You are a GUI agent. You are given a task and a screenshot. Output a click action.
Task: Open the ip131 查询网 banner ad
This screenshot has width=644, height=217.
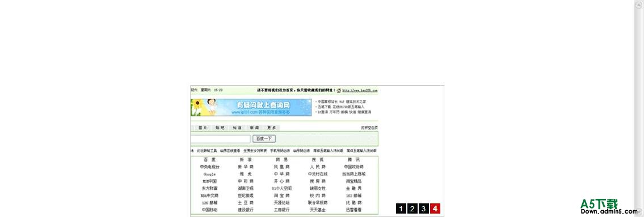coord(251,107)
